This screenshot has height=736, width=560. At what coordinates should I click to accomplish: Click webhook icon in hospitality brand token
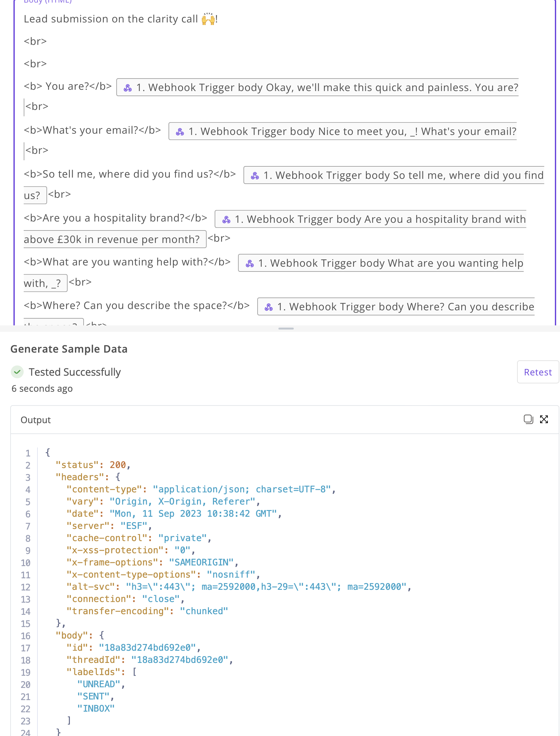226,220
